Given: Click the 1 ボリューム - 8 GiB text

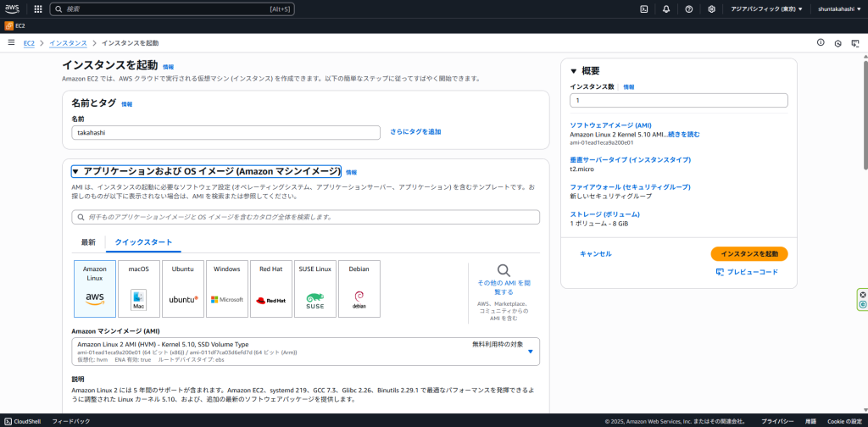Looking at the screenshot, I should point(599,224).
